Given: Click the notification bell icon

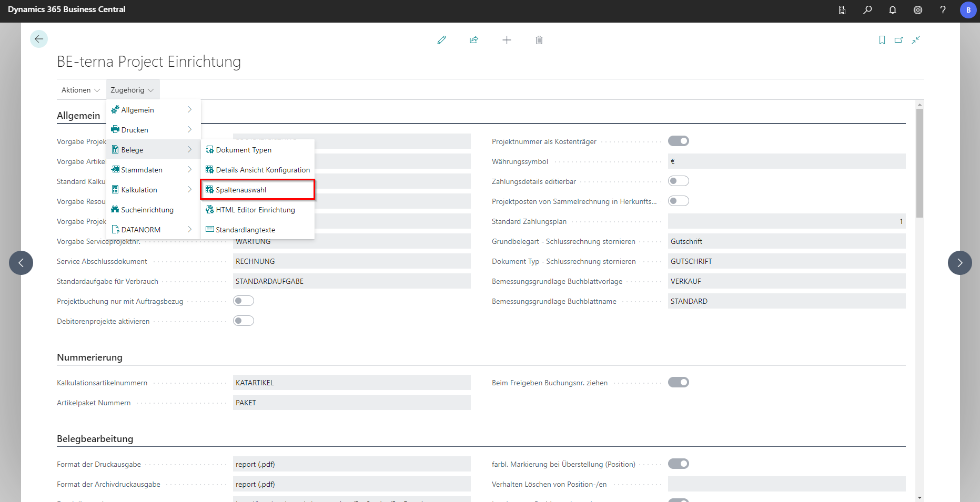Looking at the screenshot, I should pos(893,10).
